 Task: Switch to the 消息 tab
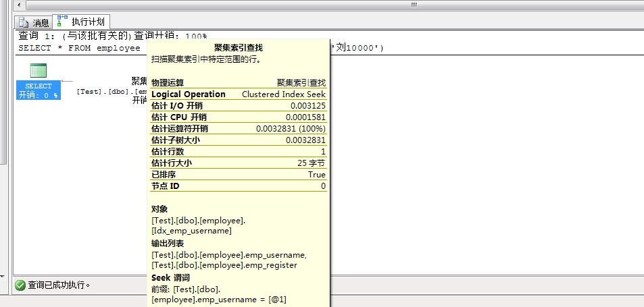[34, 22]
